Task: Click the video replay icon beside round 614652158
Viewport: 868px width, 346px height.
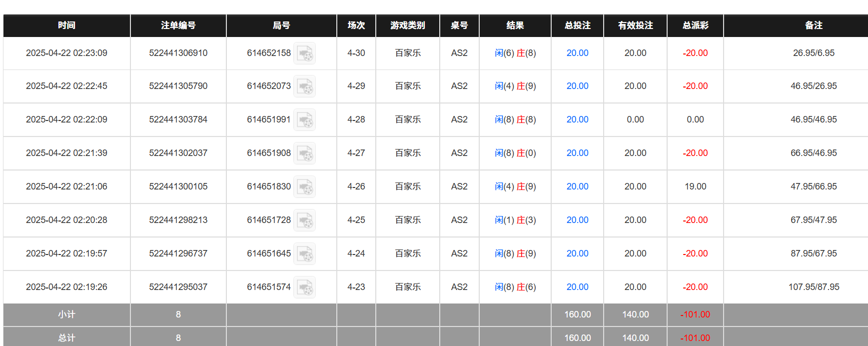Action: click(x=304, y=53)
